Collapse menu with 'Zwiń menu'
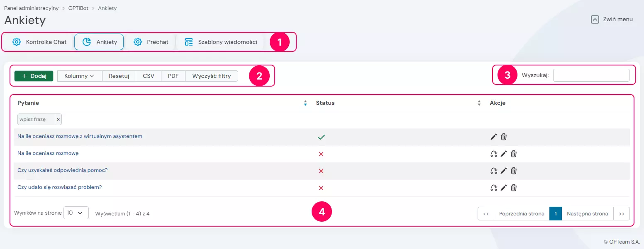Viewport: 644px width, 249px height. 612,19
